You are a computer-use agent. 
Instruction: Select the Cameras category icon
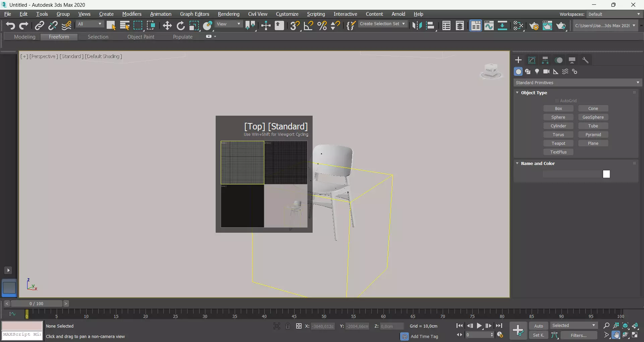pos(546,71)
